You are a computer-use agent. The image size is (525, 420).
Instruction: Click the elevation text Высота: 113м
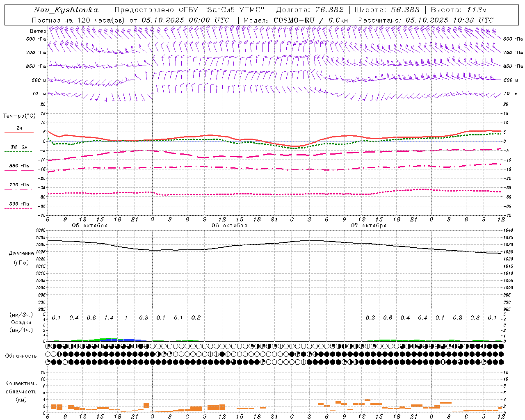pos(459,10)
